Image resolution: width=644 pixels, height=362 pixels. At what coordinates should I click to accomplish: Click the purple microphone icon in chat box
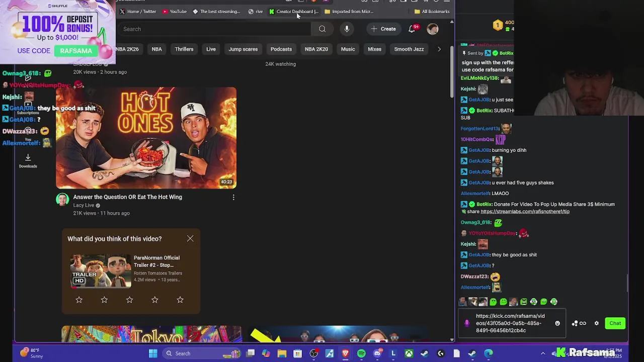point(467,323)
